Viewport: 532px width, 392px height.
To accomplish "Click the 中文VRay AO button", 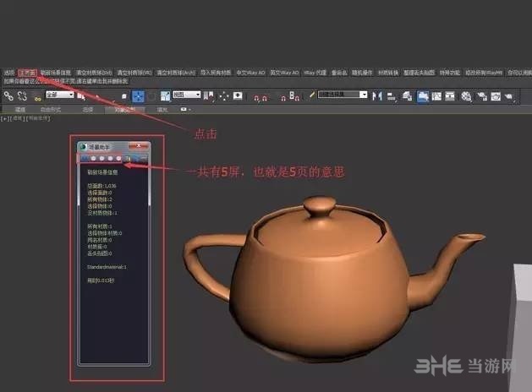I will click(250, 73).
